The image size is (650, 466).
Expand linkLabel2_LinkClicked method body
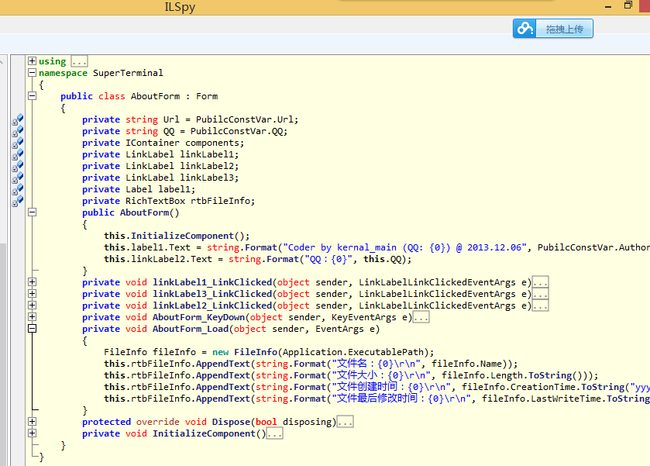pyautogui.click(x=32, y=305)
